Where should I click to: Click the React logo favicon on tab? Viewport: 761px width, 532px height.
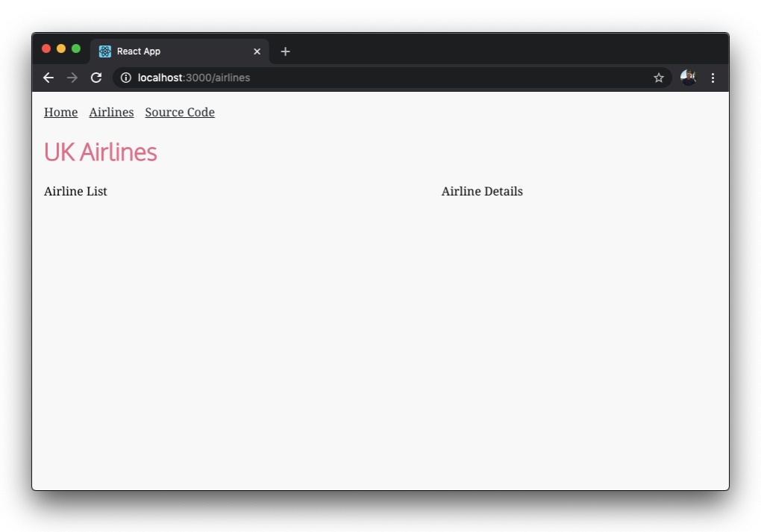coord(105,51)
